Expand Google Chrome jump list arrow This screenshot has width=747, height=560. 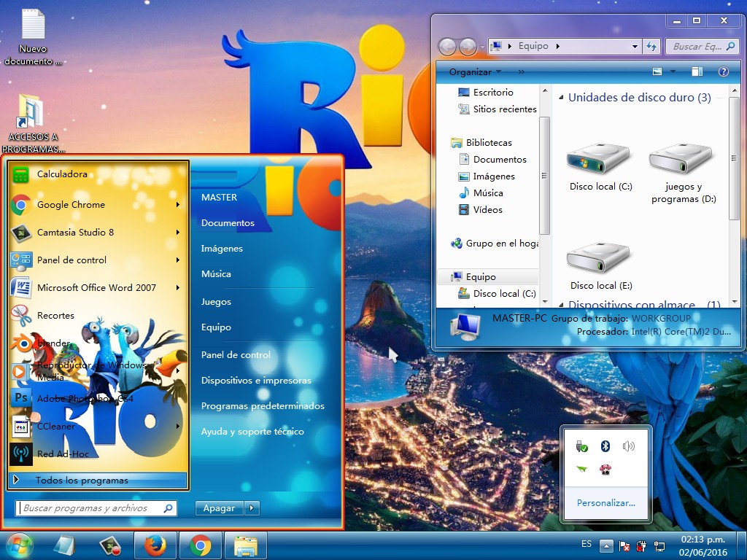click(178, 205)
